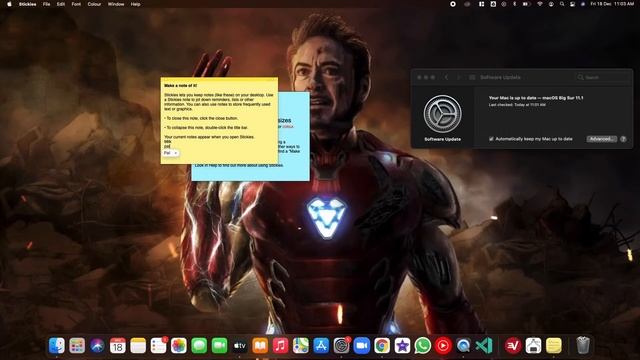The image size is (640, 360).
Task: Open the Window menu
Action: 116,4
